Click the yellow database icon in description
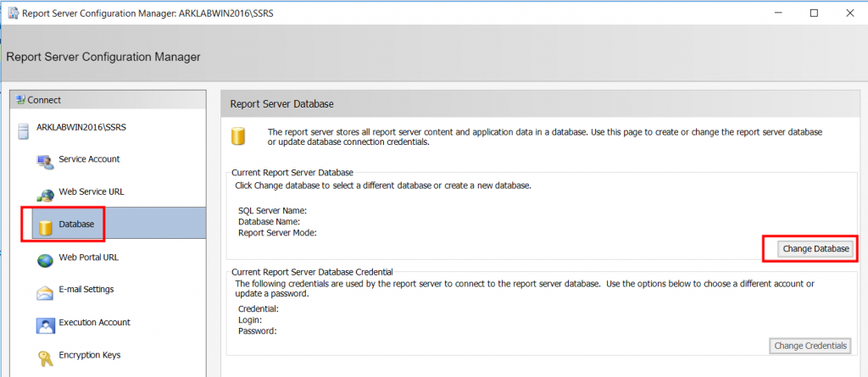Screen dimensions: 868x377 click(x=238, y=136)
